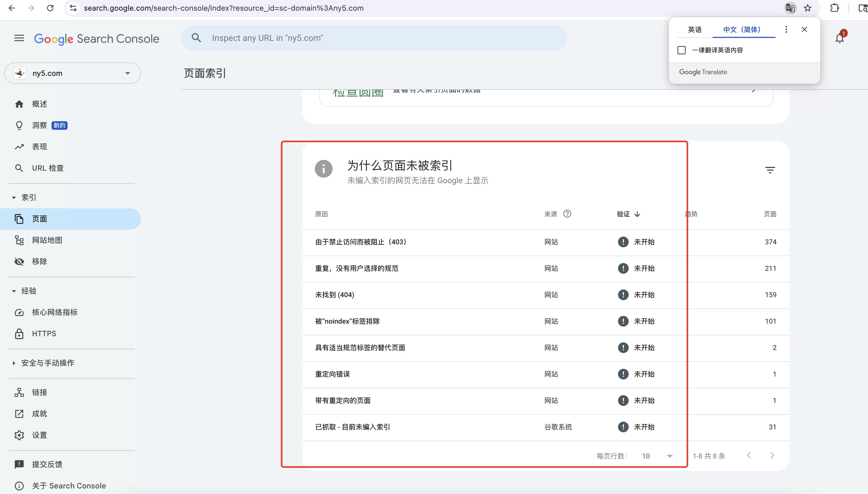Open rows per page dropdown
Viewport: 868px width, 494px height.
click(x=657, y=456)
